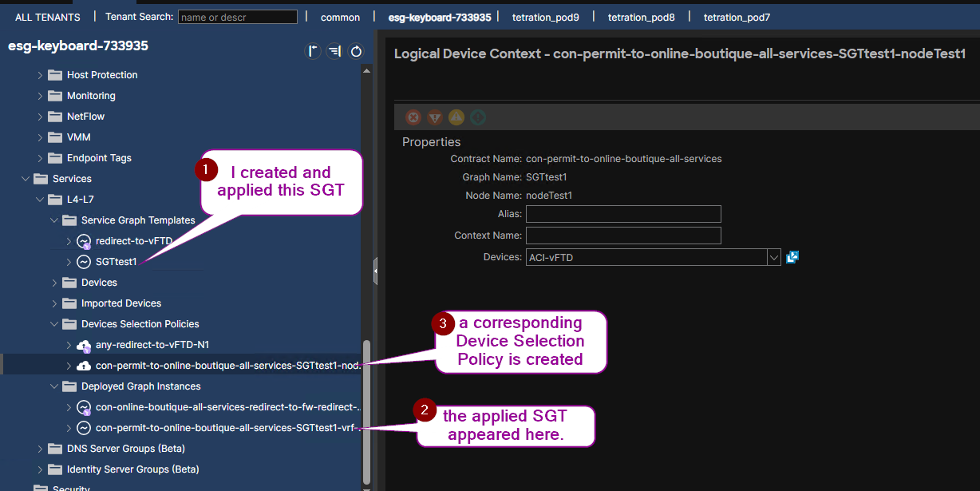This screenshot has width=980, height=491.
Task: Expand the Imported Devices node
Action: (54, 303)
